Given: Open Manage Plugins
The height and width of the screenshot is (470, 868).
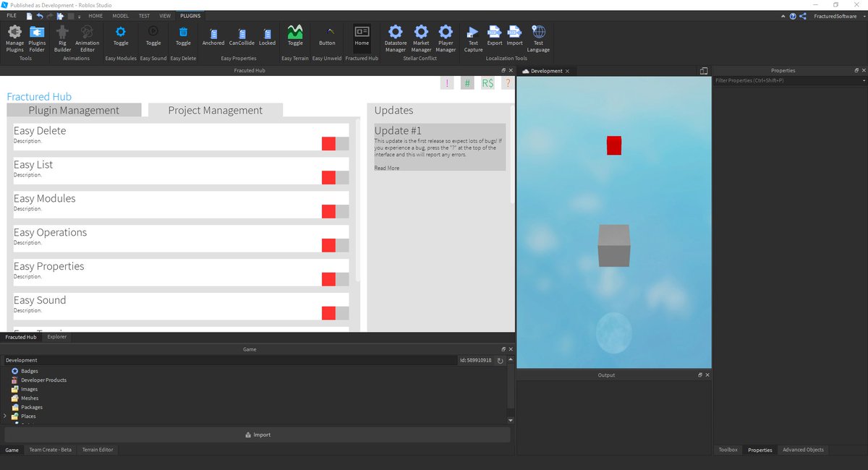Looking at the screenshot, I should point(14,38).
